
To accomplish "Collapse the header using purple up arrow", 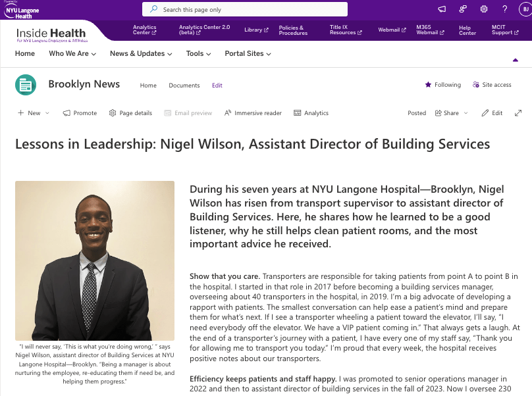I will click(x=516, y=60).
